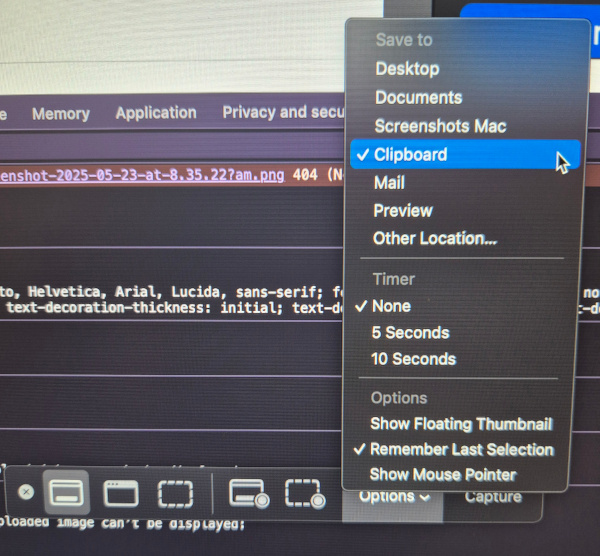The height and width of the screenshot is (556, 600).
Task: Send screenshot to Mail
Action: coord(389,183)
